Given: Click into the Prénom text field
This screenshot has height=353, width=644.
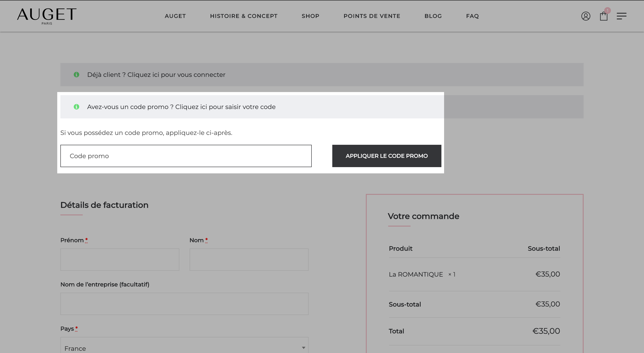Looking at the screenshot, I should [120, 260].
